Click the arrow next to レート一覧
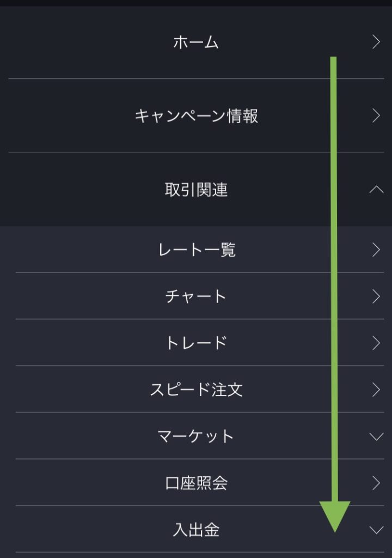The height and width of the screenshot is (558, 392). point(376,250)
